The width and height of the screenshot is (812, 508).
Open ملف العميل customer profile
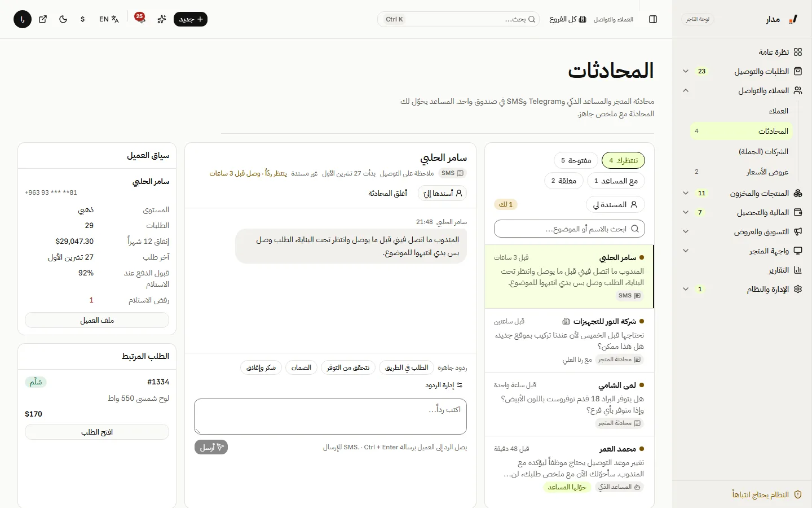[97, 320]
